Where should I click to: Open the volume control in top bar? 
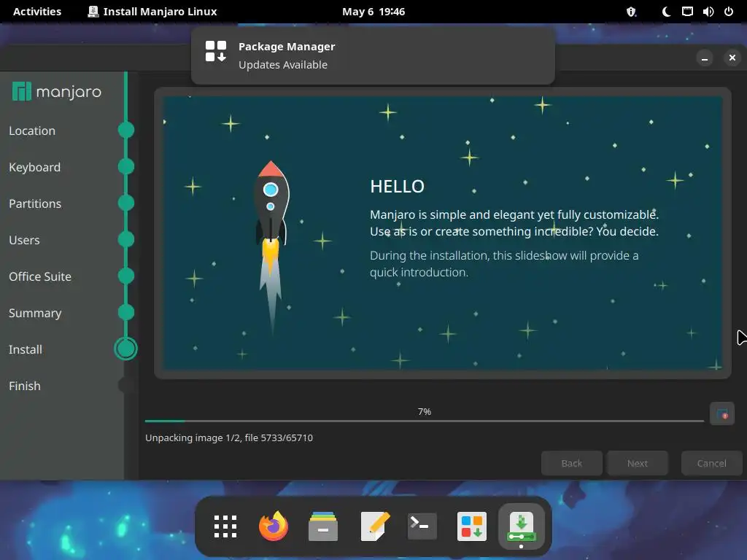click(x=708, y=12)
